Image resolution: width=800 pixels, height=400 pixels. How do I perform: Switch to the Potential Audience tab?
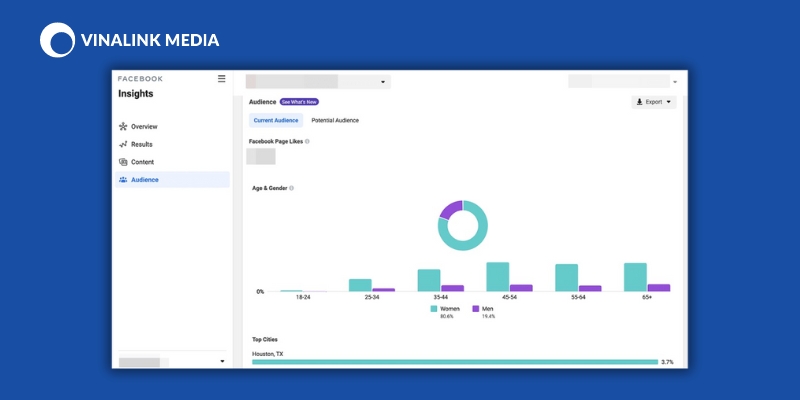coord(335,120)
